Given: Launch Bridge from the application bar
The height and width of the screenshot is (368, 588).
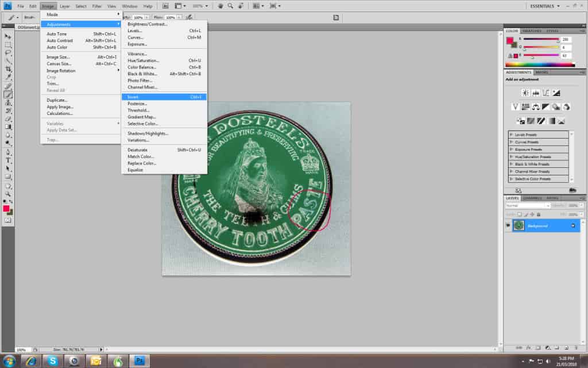Looking at the screenshot, I should point(165,6).
